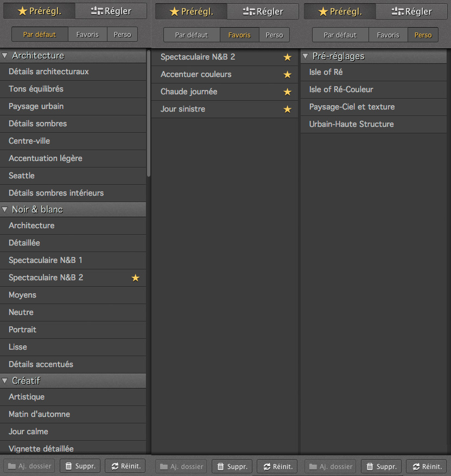
Task: Select the Jour calme preset
Action: (x=73, y=432)
